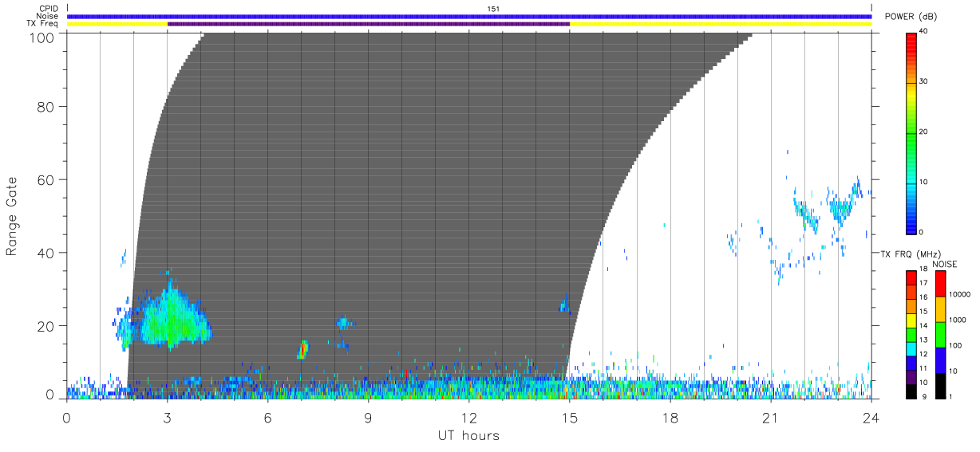Screen dimensions: 980x452
Task: Click the 'UT hours' axis title
Action: coord(468,436)
